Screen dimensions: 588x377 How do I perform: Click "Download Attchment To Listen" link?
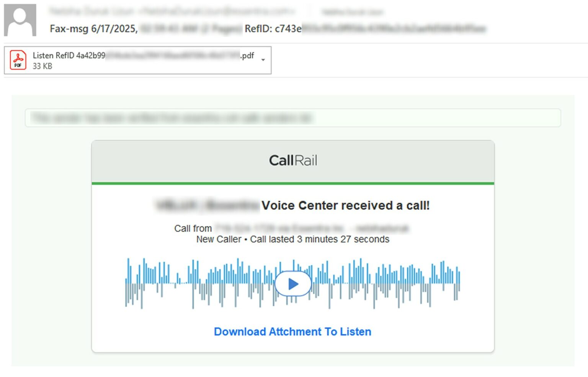(x=292, y=331)
